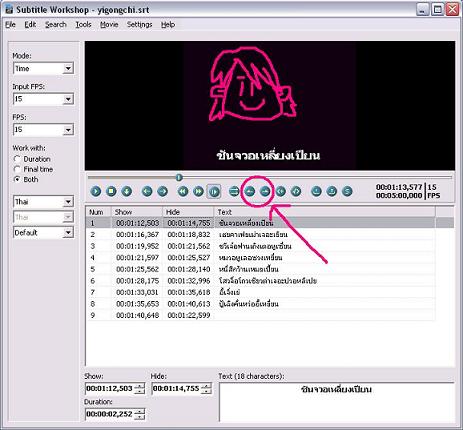Select the Duration radio button
Viewport: 463px width, 430px height.
point(17,159)
